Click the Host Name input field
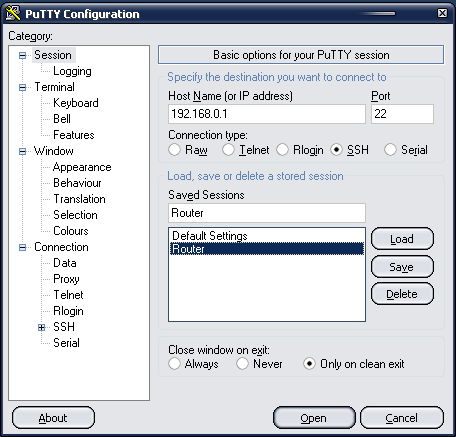 click(x=267, y=114)
